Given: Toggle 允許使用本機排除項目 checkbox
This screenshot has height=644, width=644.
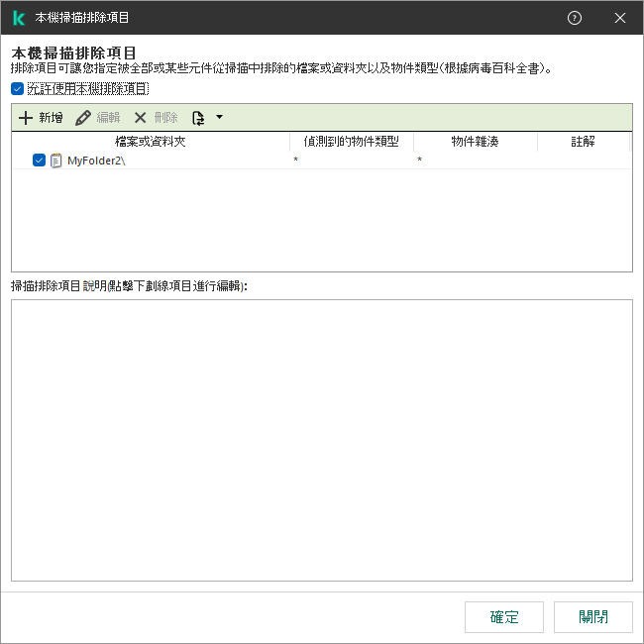Looking at the screenshot, I should point(17,89).
